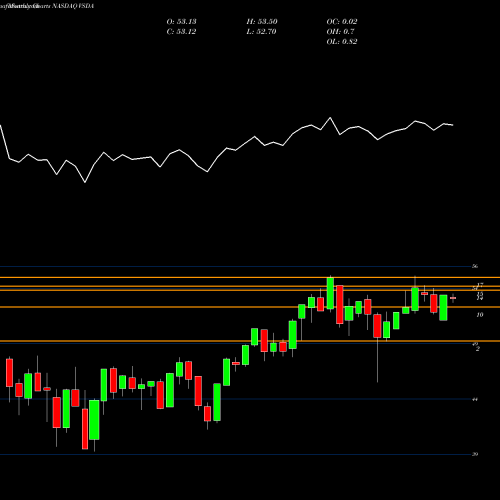Click the 'OC: 0.02' value
The width and height of the screenshot is (500, 500).
(342, 22)
